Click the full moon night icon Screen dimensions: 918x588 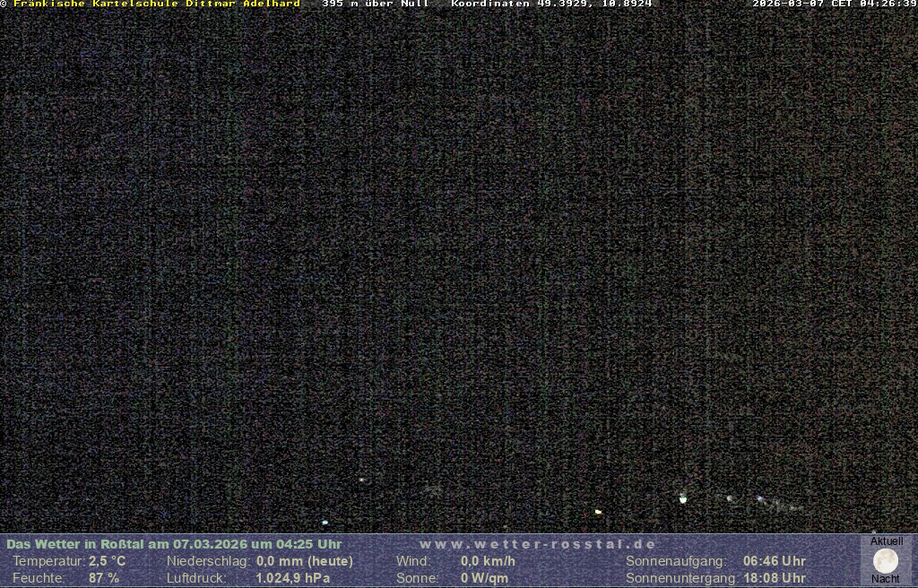(886, 561)
